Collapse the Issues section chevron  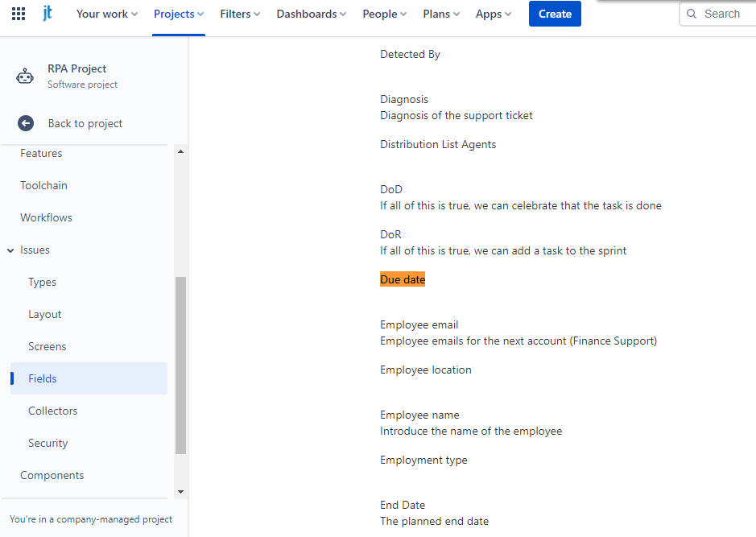(x=10, y=250)
